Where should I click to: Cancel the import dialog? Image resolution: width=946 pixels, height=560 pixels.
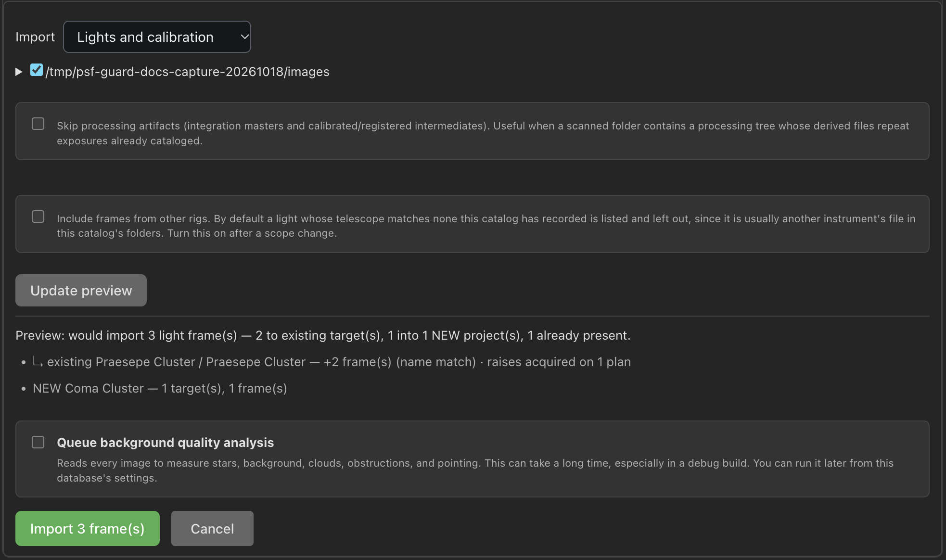click(212, 529)
